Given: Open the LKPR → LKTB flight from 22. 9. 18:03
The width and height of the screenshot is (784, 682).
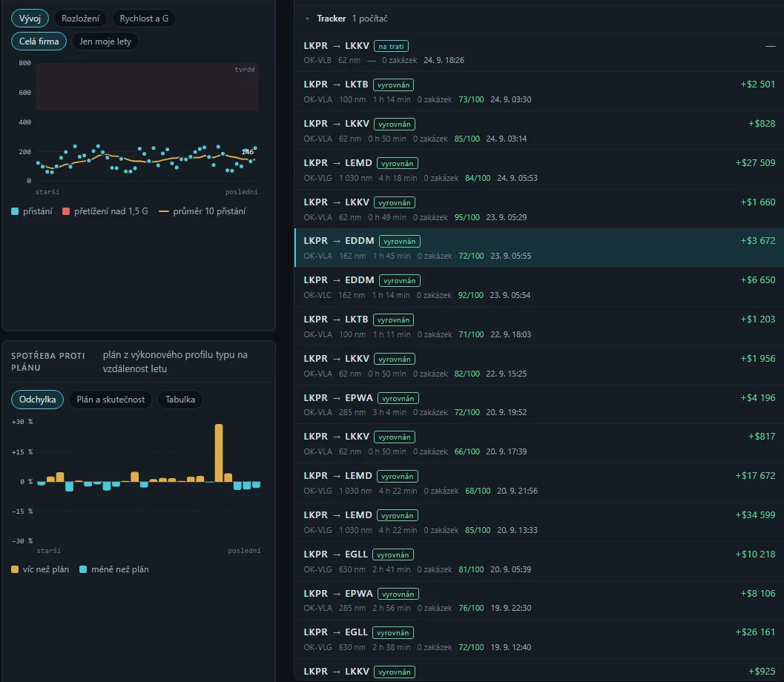Looking at the screenshot, I should pos(539,326).
